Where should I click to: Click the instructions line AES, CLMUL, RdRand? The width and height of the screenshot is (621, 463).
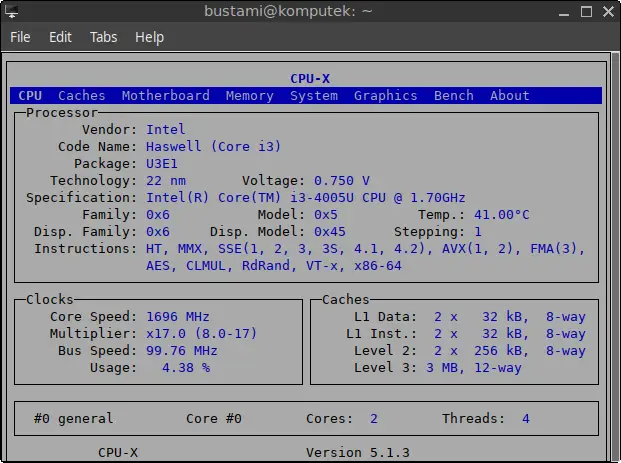tap(274, 266)
